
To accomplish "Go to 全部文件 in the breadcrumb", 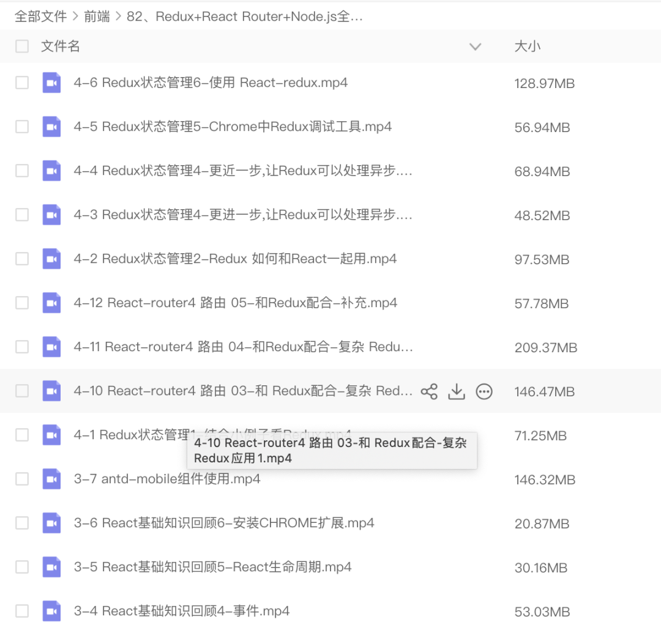I will [x=40, y=17].
